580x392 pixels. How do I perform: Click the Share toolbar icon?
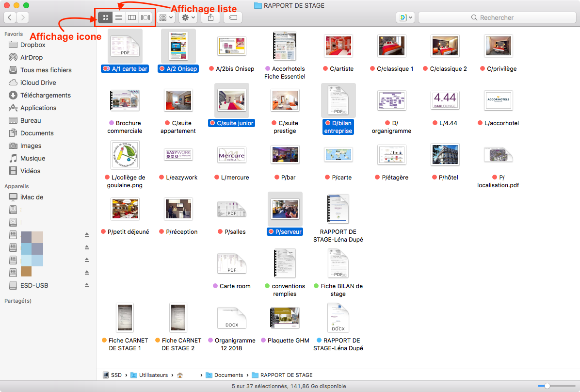click(x=210, y=17)
